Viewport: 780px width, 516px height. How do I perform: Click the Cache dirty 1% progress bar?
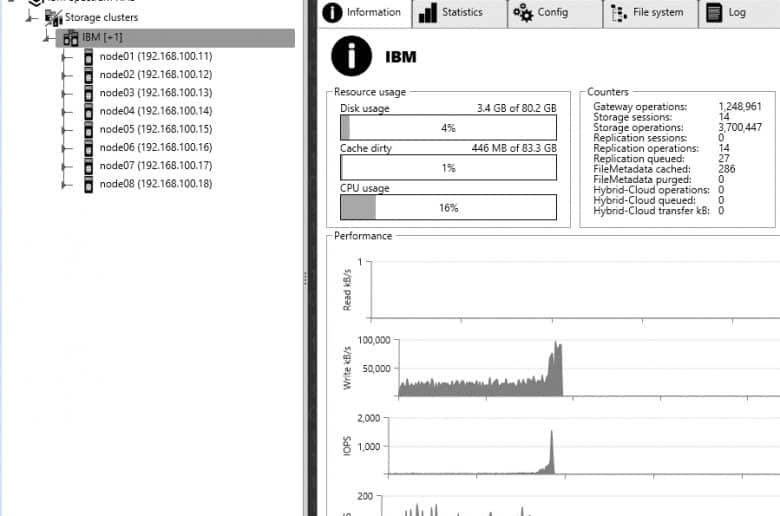(448, 167)
